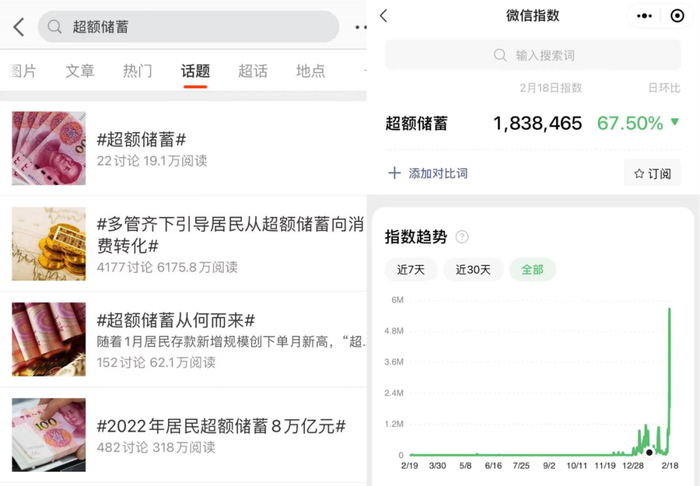Click the 12/28 date label on chart axis
This screenshot has width=700, height=486.
click(633, 465)
